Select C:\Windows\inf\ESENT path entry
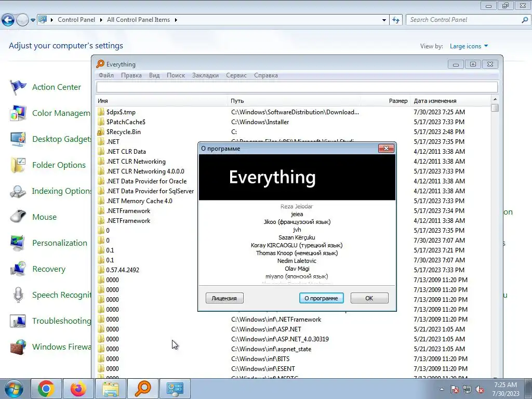Viewport: 532px width, 399px height. (x=263, y=368)
